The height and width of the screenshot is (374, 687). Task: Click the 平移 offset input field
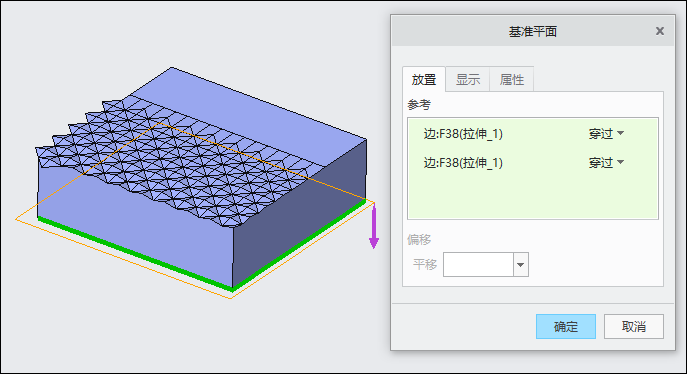[x=478, y=265]
